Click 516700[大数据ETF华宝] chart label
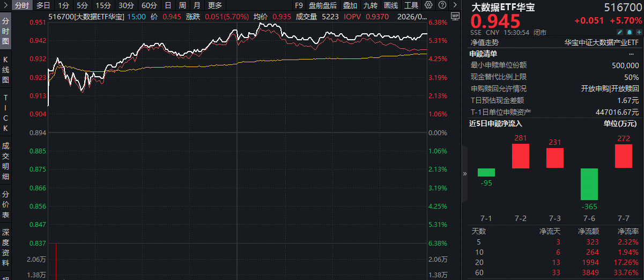This screenshot has height=280, width=644. click(x=86, y=17)
